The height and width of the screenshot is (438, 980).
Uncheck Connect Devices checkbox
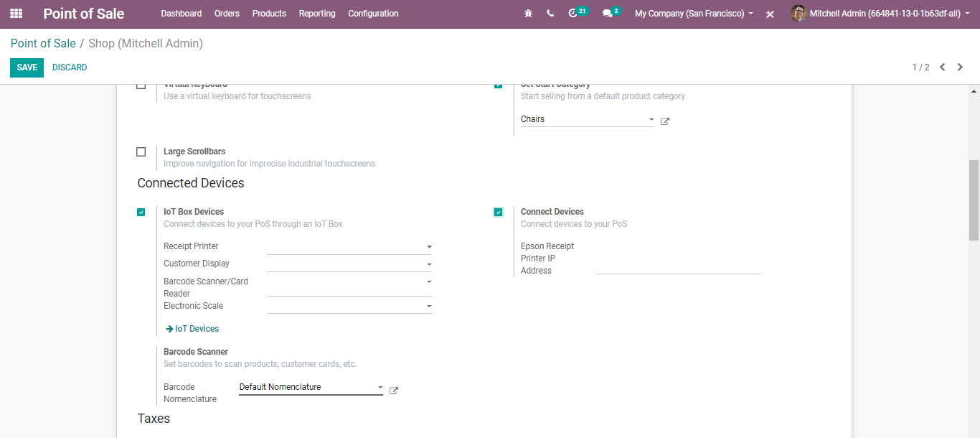click(498, 212)
